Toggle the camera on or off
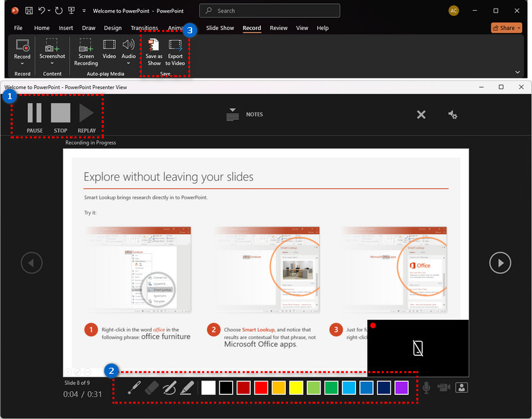This screenshot has height=419, width=532. coord(444,388)
